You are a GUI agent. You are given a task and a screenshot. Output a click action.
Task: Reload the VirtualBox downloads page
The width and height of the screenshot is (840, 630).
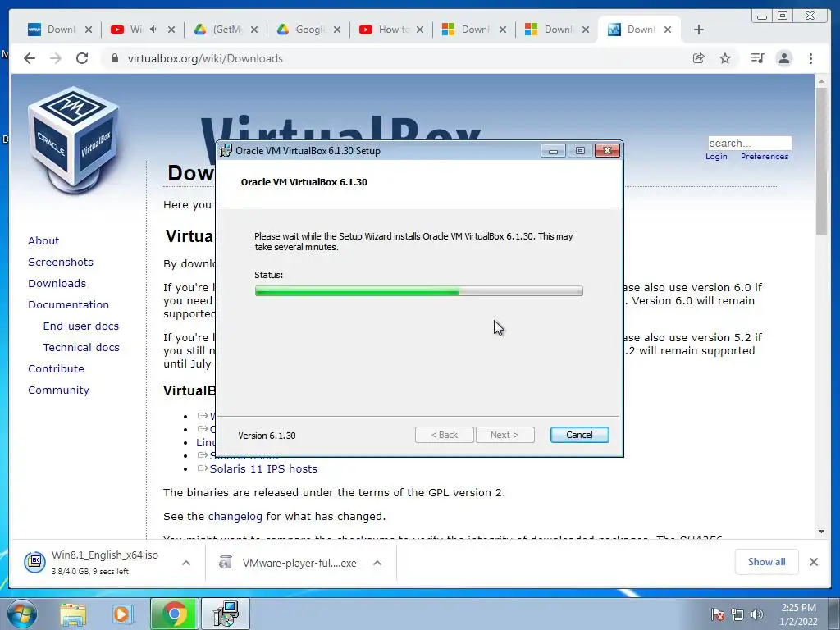82,58
